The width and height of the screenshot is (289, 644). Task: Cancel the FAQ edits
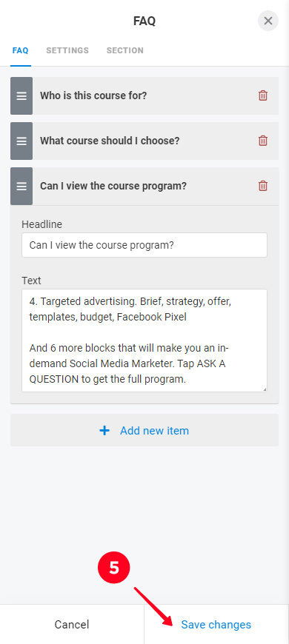tap(72, 624)
